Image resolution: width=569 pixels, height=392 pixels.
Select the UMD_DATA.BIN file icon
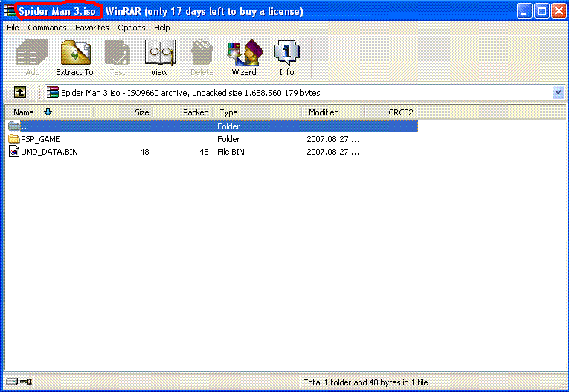coord(14,151)
